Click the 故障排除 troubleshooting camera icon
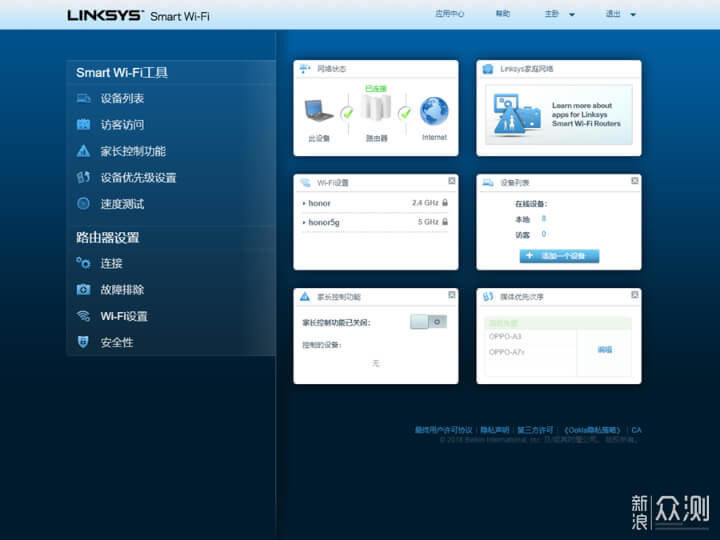 83,290
